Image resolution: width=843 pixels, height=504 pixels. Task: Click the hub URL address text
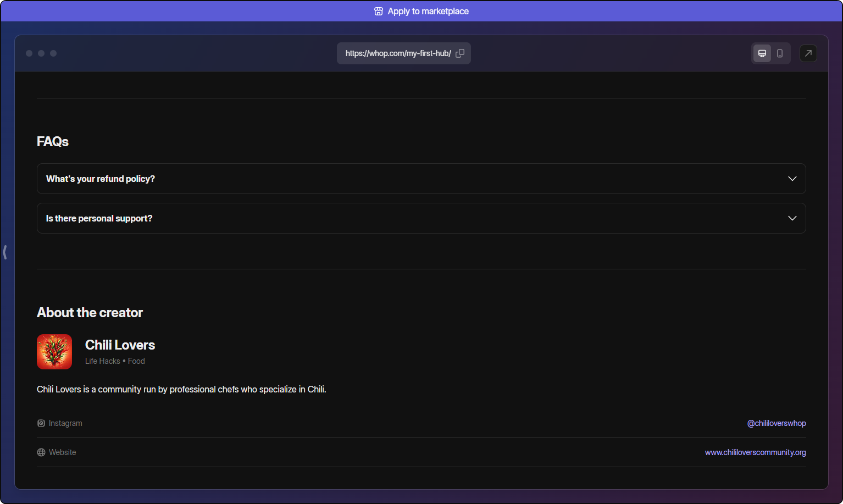pyautogui.click(x=398, y=53)
